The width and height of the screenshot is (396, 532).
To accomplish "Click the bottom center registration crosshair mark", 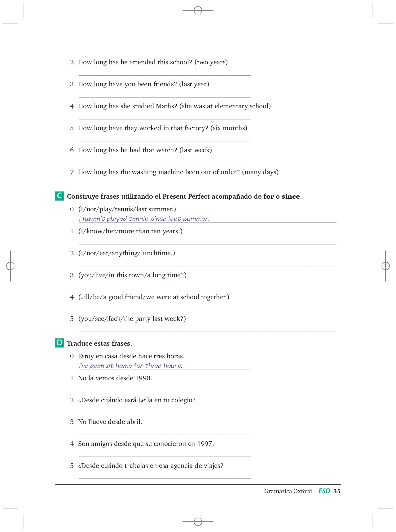I will 198,521.
